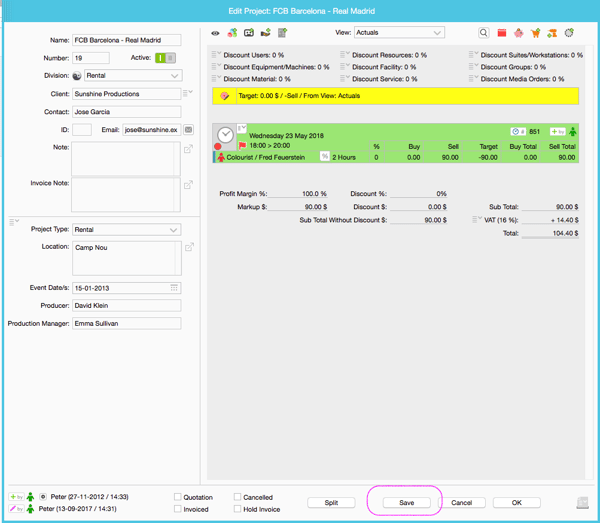Open the VAT (16 %) options menu
This screenshot has height=523, width=600.
[x=477, y=219]
